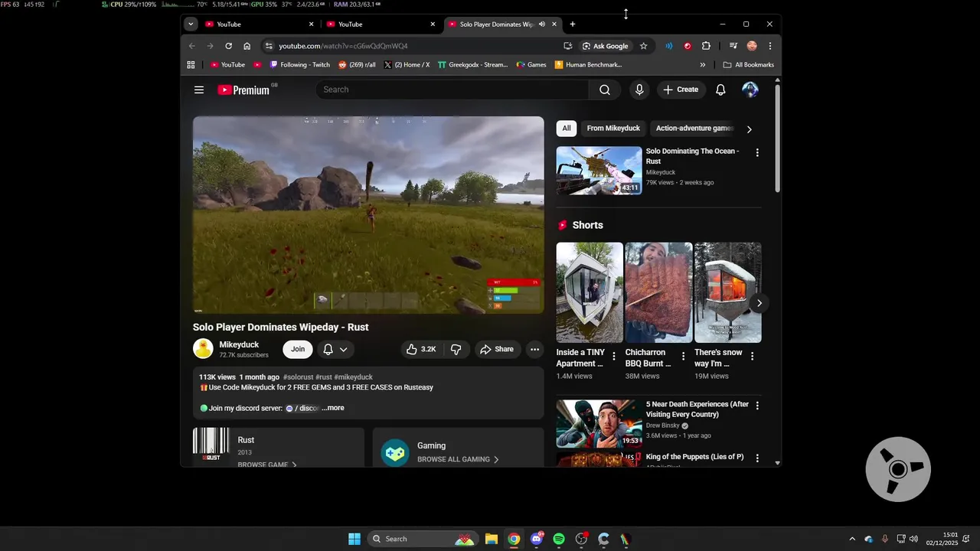The image size is (980, 551).
Task: Mute the playing tab via speaker icon
Action: click(x=541, y=24)
